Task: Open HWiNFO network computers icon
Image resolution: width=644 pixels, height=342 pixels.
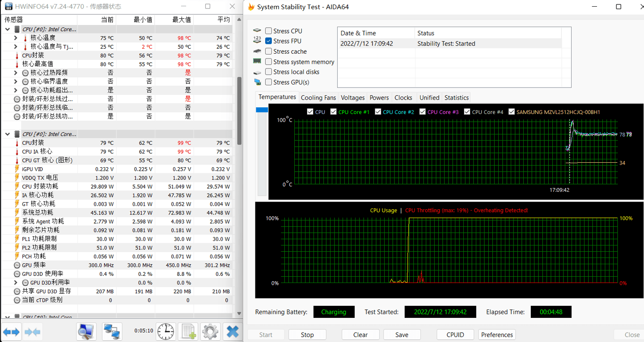Action: [112, 332]
